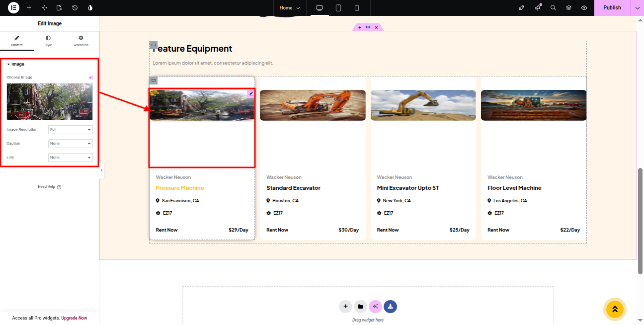
Task: Select the Mini Excavator image
Action: point(423,105)
